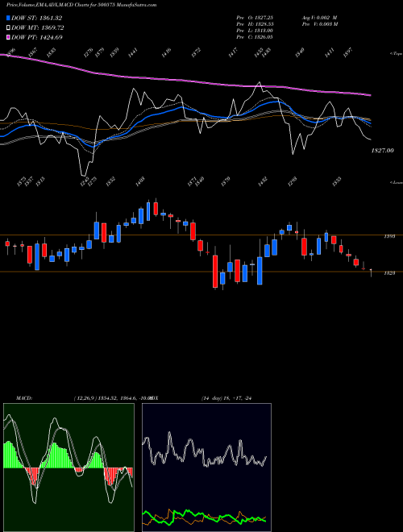
Task: Click the Avg V: 0.002 M value
Action: tap(320, 18)
